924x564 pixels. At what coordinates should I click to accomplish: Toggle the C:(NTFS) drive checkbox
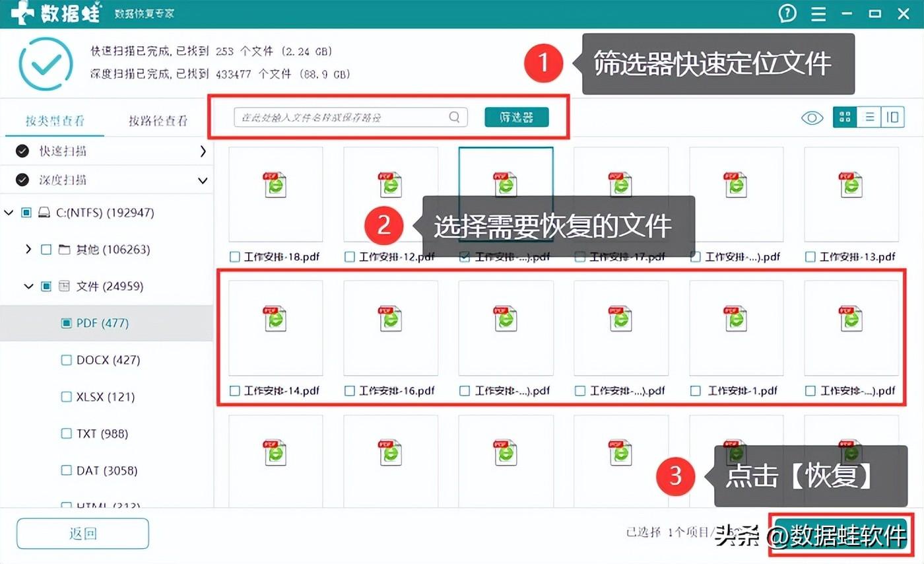(26, 213)
